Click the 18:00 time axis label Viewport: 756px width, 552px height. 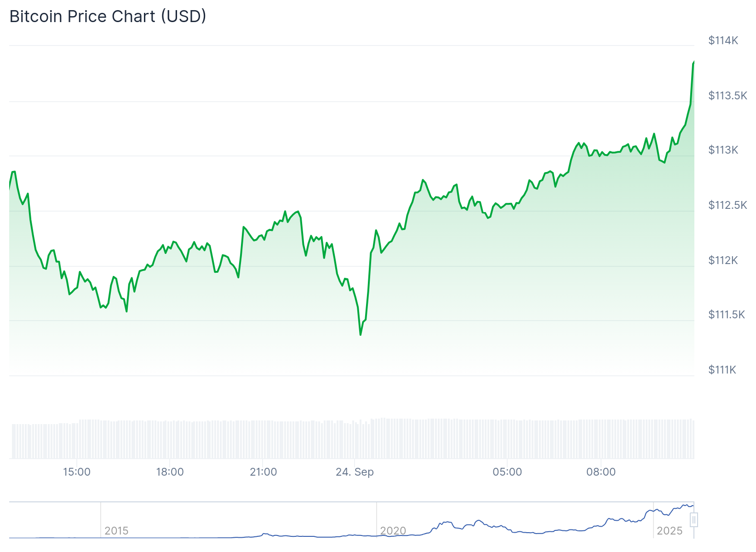tap(170, 472)
